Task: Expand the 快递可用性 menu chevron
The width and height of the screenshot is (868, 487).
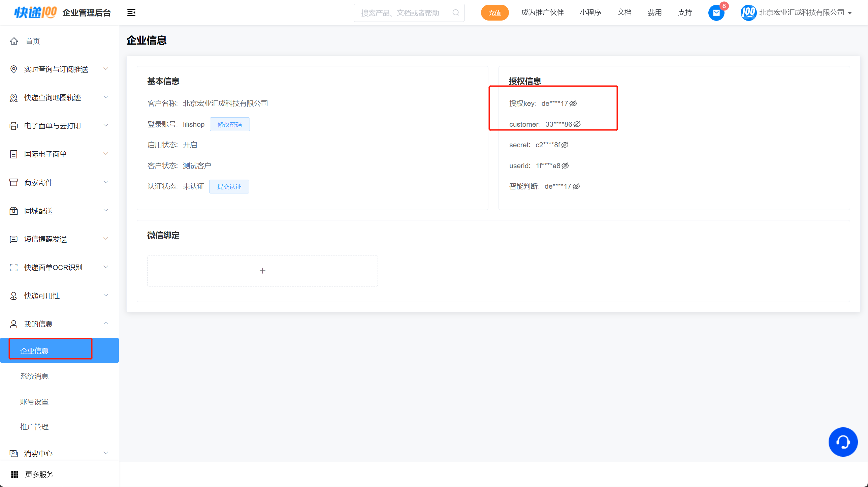Action: (x=106, y=296)
